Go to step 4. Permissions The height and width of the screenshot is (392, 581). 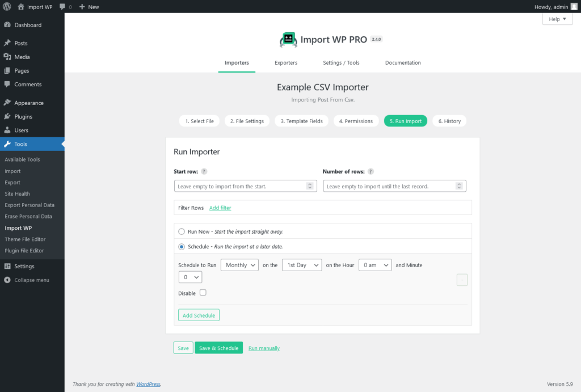pos(356,121)
